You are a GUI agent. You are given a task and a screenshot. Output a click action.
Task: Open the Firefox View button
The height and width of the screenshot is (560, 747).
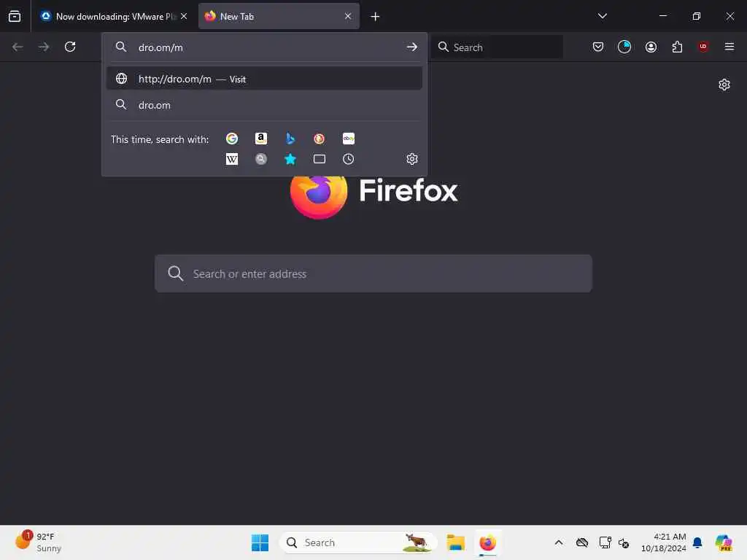tap(15, 16)
